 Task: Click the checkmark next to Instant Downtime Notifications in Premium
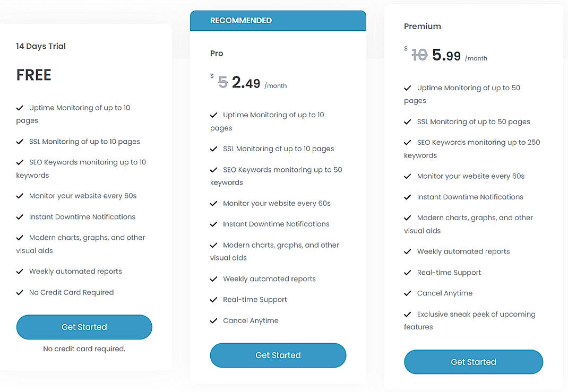[408, 197]
